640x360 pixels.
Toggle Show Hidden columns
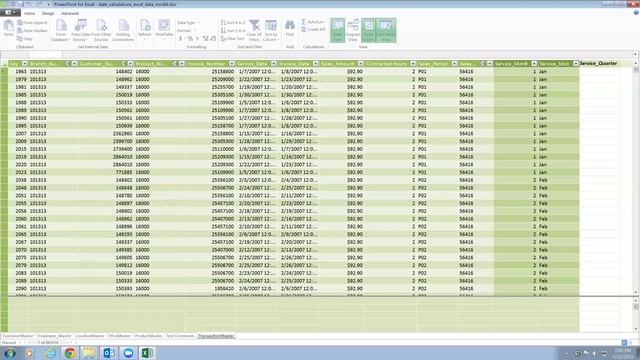[368, 30]
